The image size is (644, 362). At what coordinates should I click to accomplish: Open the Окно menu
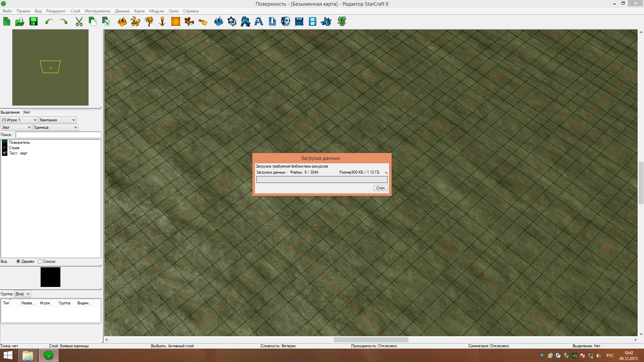(173, 11)
